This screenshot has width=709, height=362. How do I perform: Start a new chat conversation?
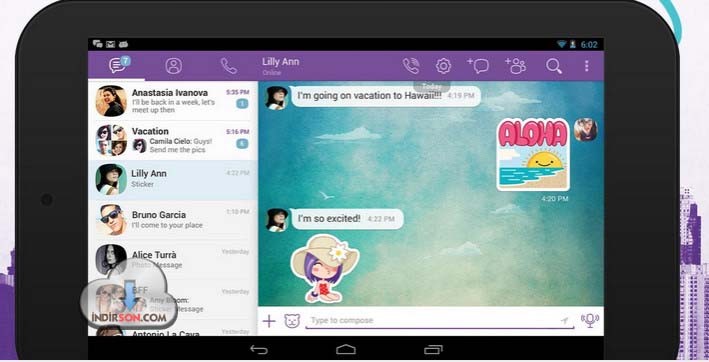click(x=478, y=66)
